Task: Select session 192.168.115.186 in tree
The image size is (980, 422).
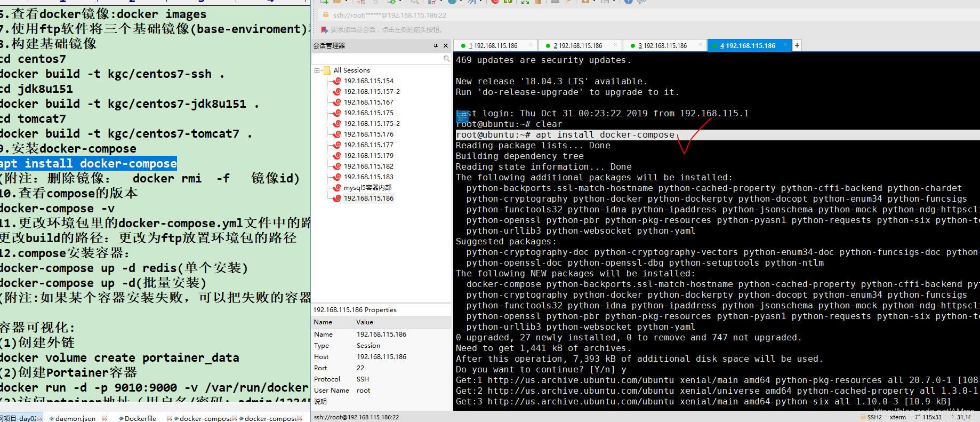Action: click(368, 198)
